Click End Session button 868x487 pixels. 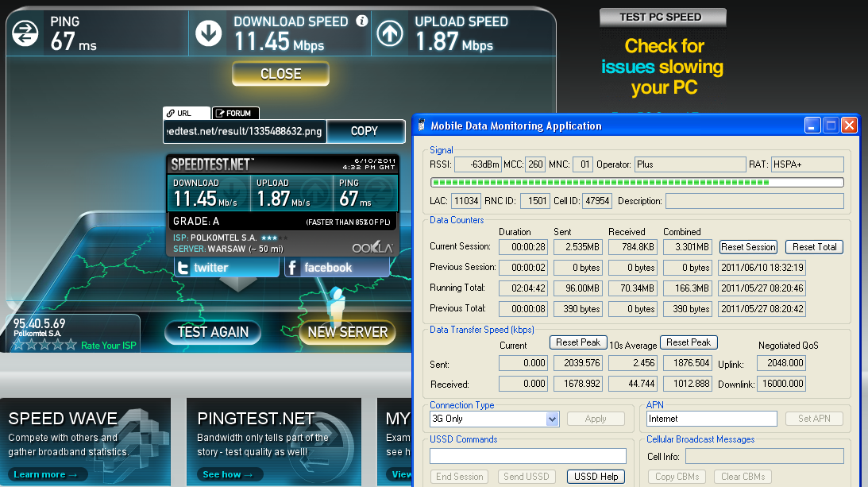pos(460,477)
